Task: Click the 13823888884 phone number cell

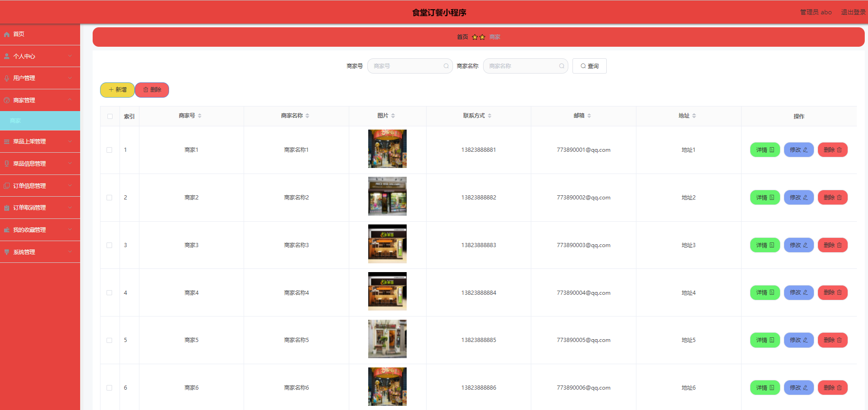Action: click(478, 292)
